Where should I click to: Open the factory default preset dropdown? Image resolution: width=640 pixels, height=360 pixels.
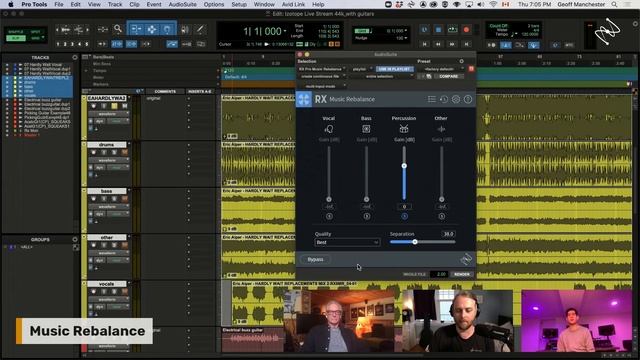(x=442, y=69)
